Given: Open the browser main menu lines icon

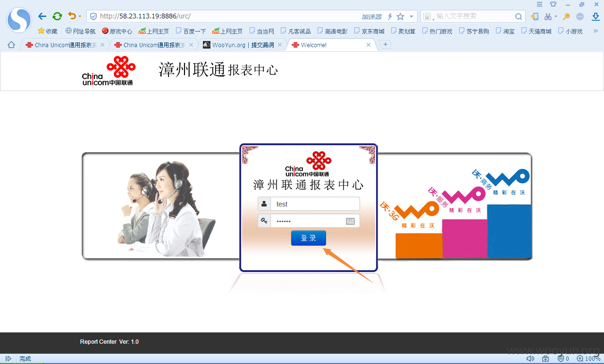Looking at the screenshot, I should click(x=539, y=4).
